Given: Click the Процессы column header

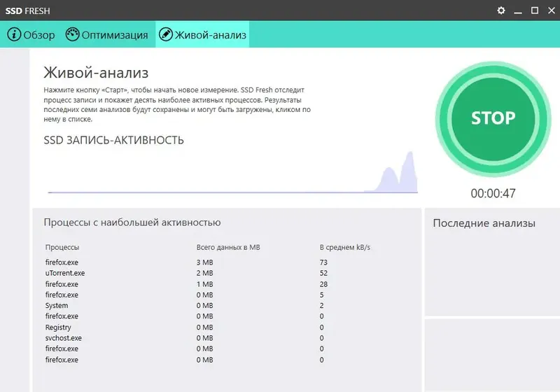Looking at the screenshot, I should click(62, 247).
